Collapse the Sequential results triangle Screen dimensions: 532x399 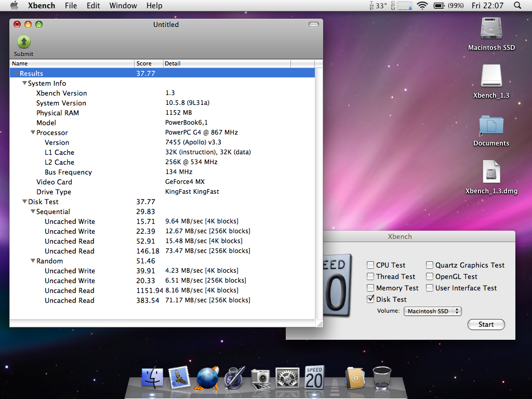point(33,211)
